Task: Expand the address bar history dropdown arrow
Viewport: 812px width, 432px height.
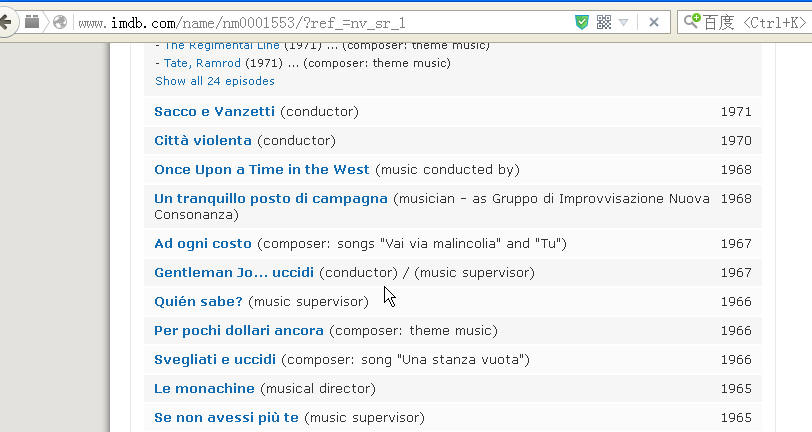Action: coord(624,22)
